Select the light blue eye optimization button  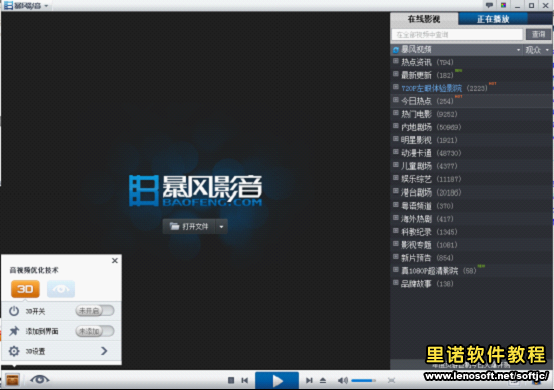[61, 289]
